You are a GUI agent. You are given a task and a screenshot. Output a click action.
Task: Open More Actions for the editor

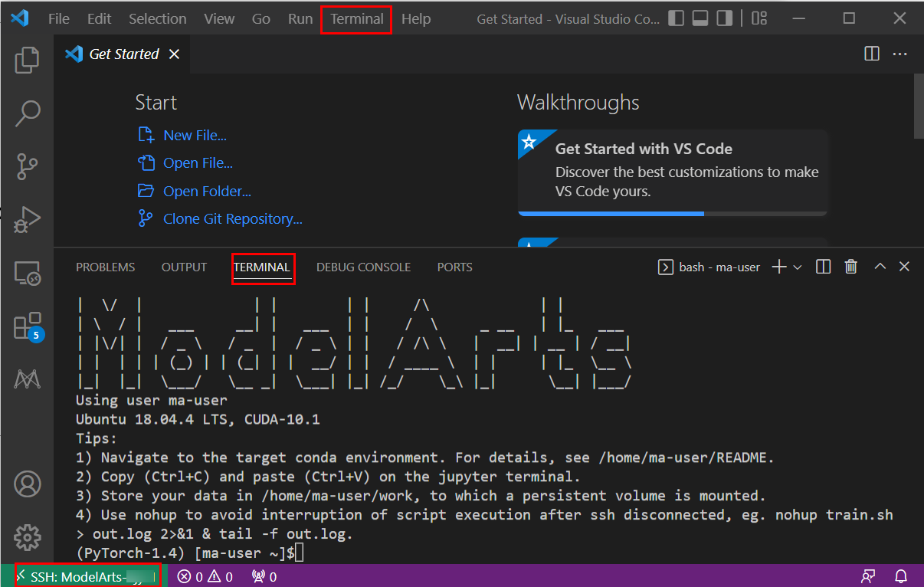(899, 54)
